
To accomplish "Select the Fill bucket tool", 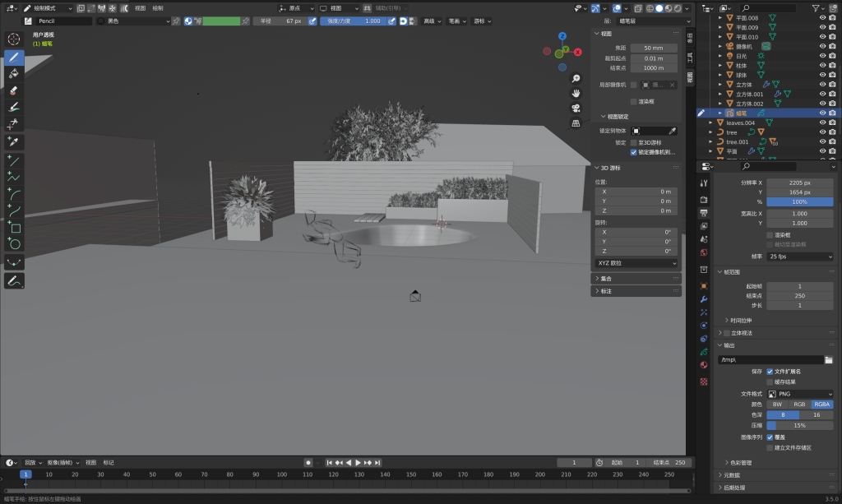I will 14,74.
